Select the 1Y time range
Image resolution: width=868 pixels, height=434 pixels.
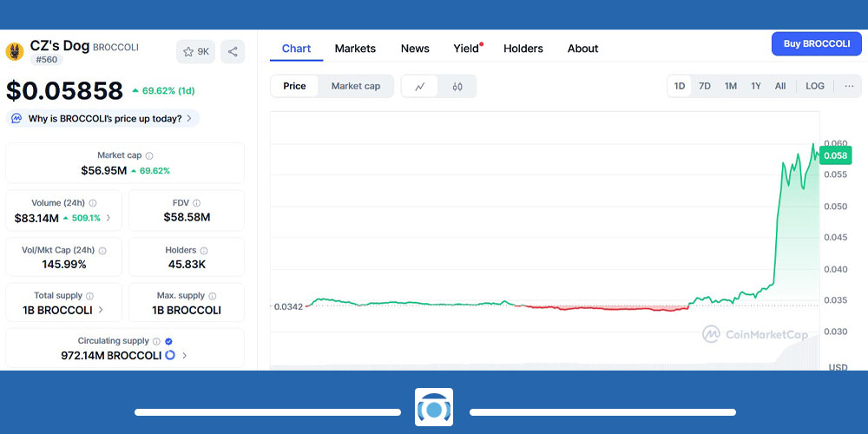click(756, 86)
